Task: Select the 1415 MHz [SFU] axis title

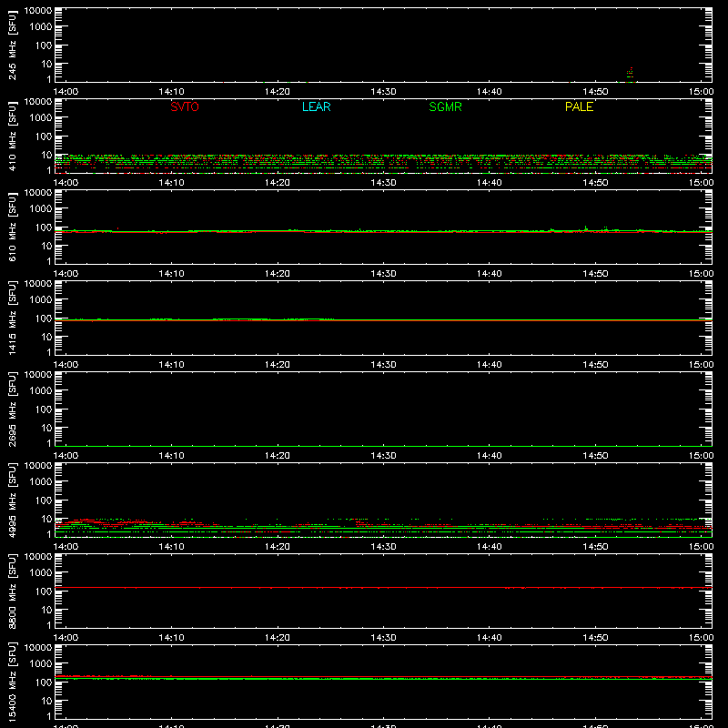Action: (x=12, y=318)
